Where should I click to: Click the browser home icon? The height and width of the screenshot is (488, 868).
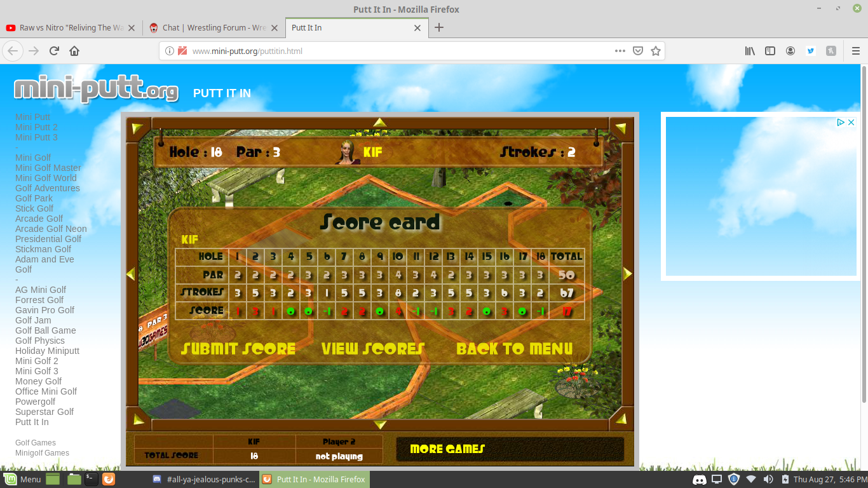tap(74, 51)
